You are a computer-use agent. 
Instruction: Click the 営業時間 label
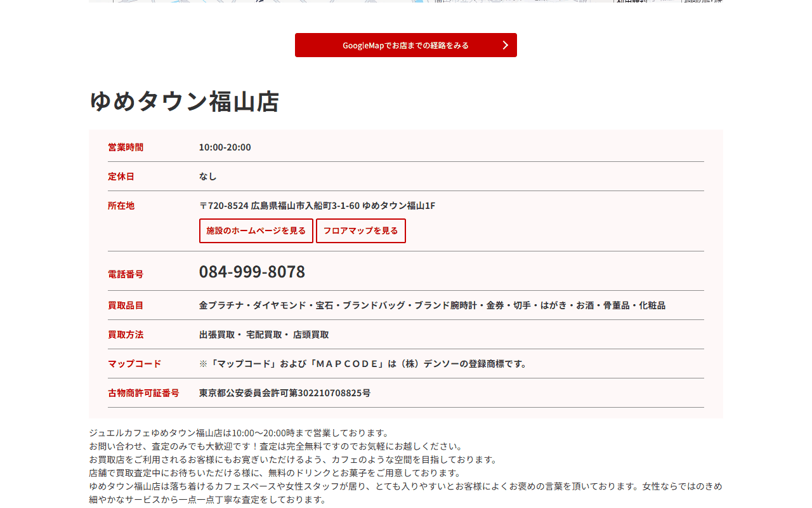click(x=126, y=147)
